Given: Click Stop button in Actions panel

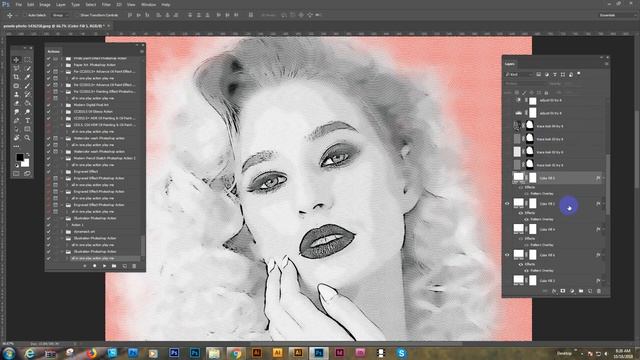Looking at the screenshot, I should point(84,266).
